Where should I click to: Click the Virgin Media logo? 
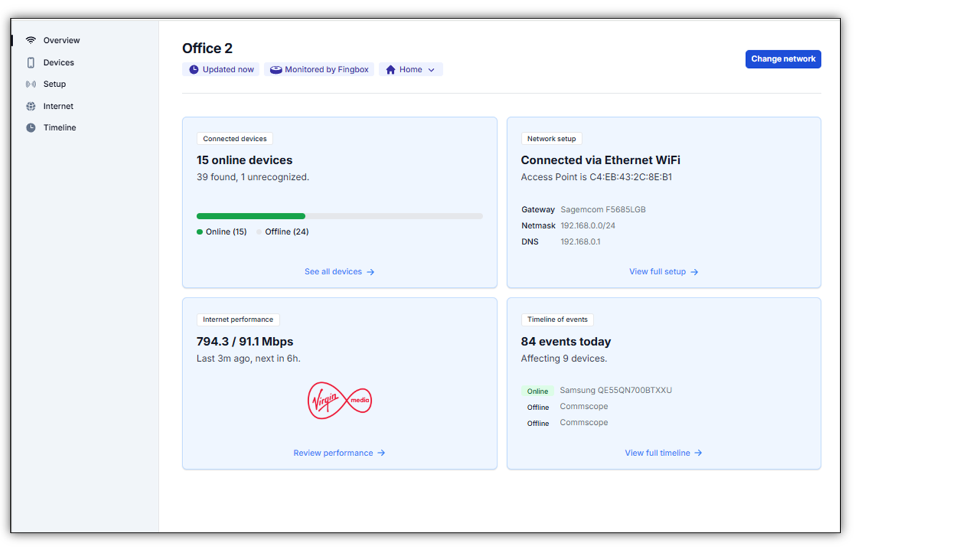339,400
